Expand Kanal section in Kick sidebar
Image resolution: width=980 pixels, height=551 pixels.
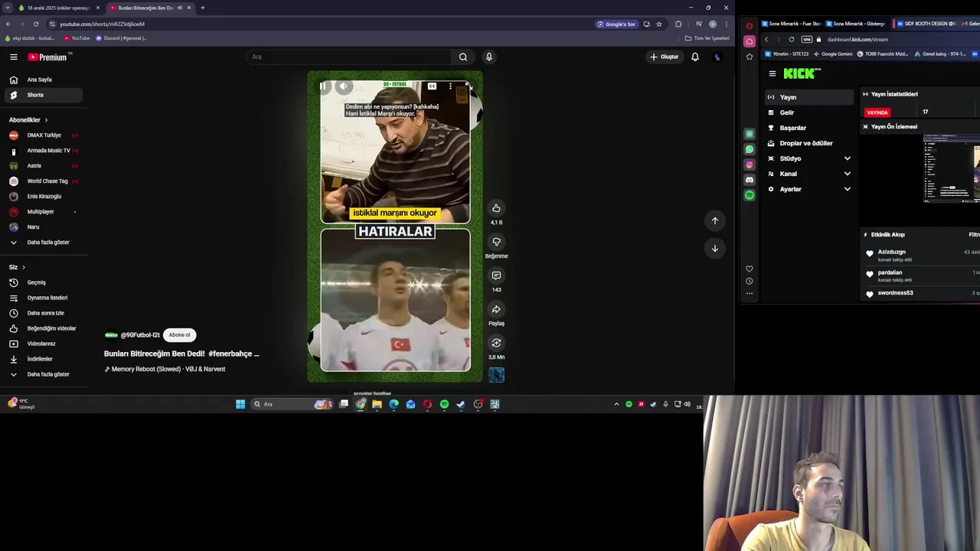pos(847,174)
